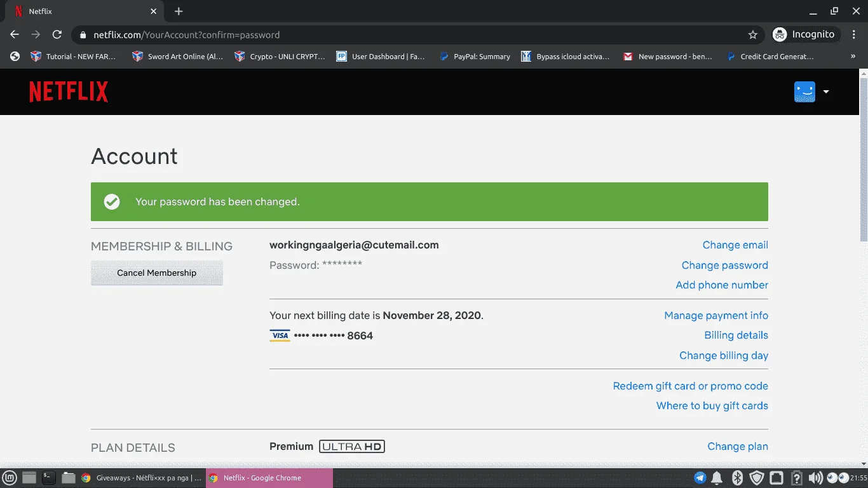Viewport: 868px width, 488px height.
Task: Click the Change plan link
Action: (x=738, y=447)
